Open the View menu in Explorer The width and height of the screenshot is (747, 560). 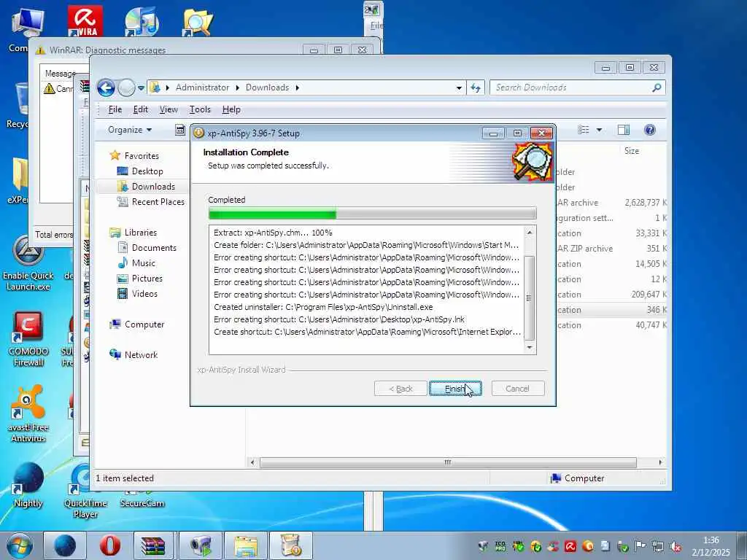click(169, 109)
